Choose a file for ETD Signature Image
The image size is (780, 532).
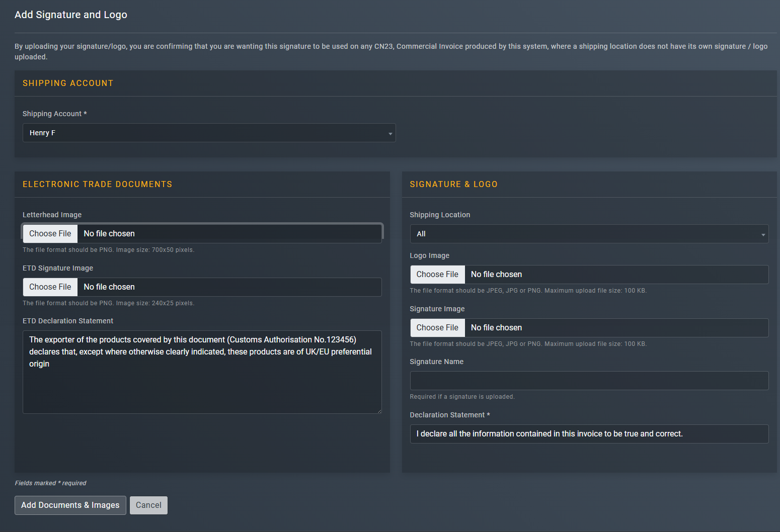point(50,287)
